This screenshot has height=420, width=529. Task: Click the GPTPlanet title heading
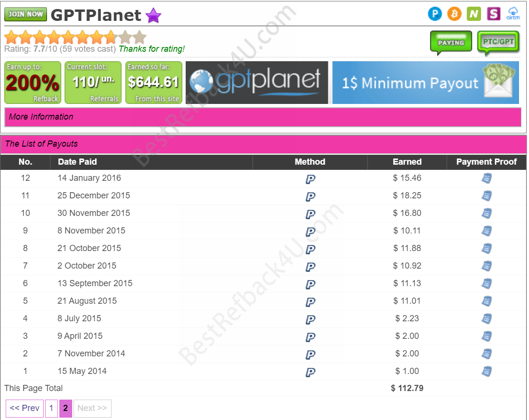pos(96,16)
